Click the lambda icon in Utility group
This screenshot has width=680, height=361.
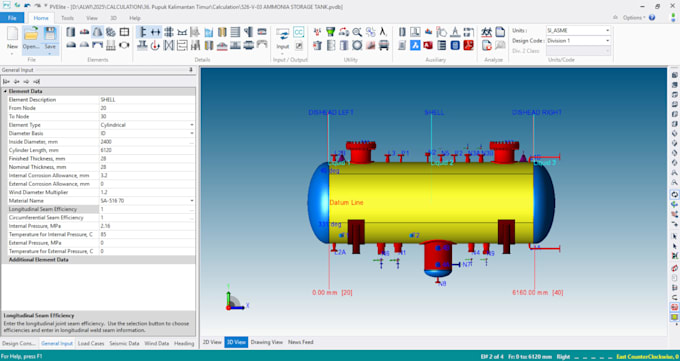[x=383, y=32]
